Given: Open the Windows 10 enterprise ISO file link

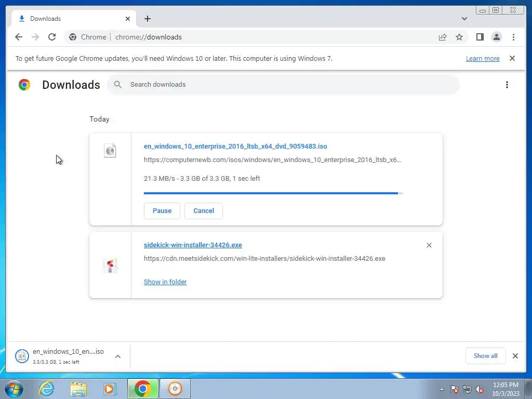Looking at the screenshot, I should pos(235,146).
